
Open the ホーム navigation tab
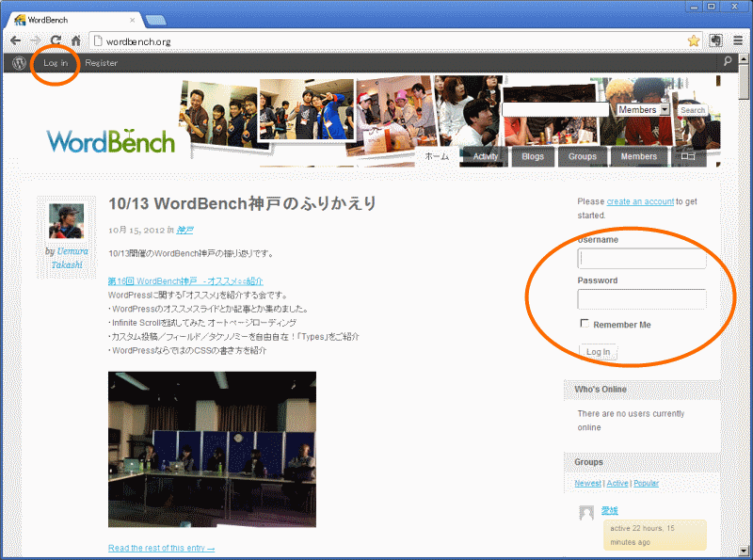(437, 156)
